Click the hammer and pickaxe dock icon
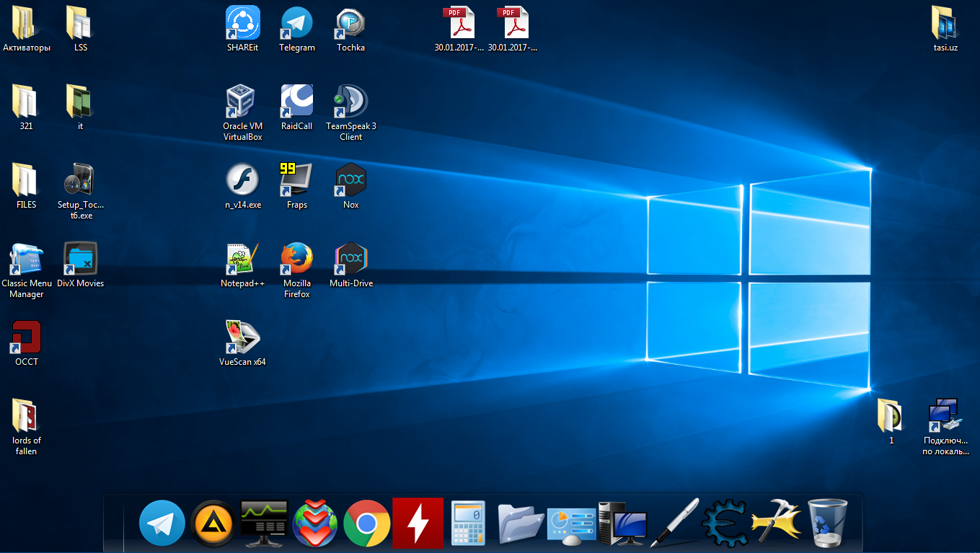The width and height of the screenshot is (980, 553). pos(777,523)
